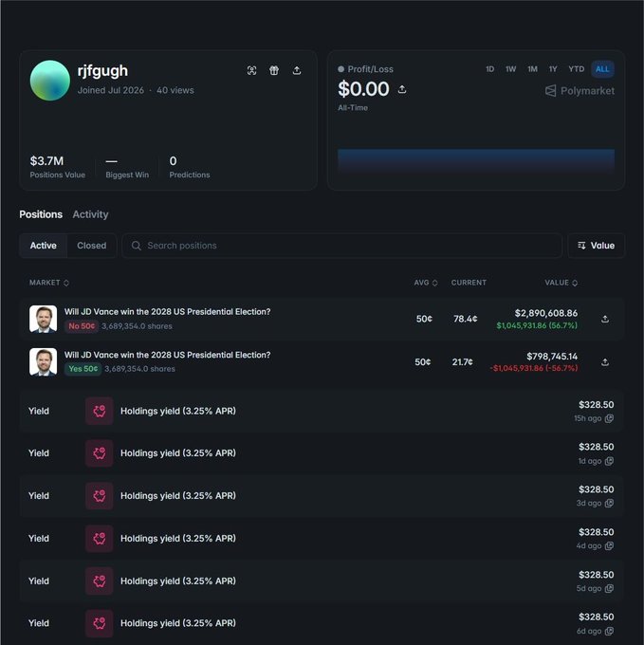Click the red -$1,045,931.86 (-56.7%) loss
This screenshot has height=645, width=644.
pos(533,368)
